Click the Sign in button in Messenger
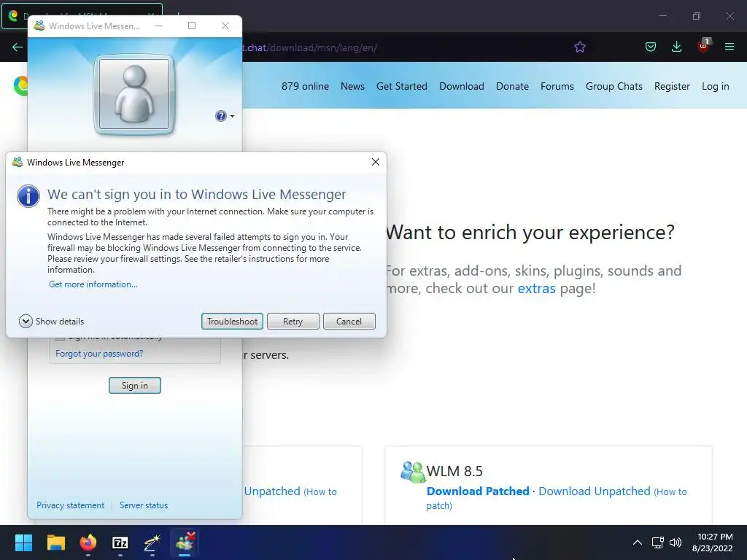This screenshot has width=747, height=560. tap(135, 385)
